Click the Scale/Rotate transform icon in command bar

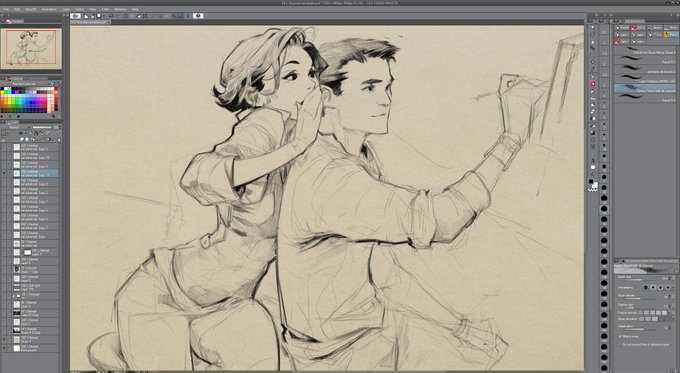[x=145, y=16]
